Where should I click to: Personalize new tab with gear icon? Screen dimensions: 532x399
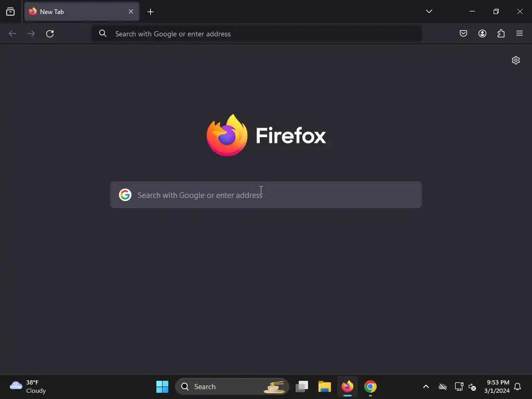click(516, 60)
